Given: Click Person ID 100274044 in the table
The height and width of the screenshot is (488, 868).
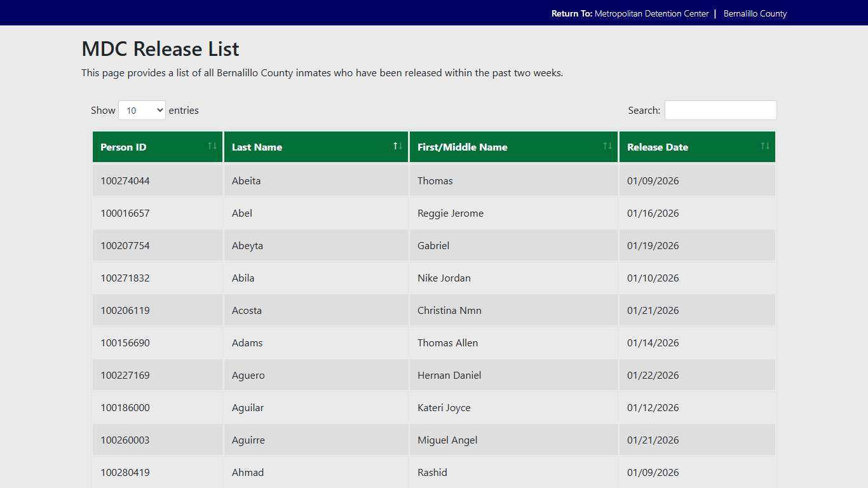Looking at the screenshot, I should (125, 180).
